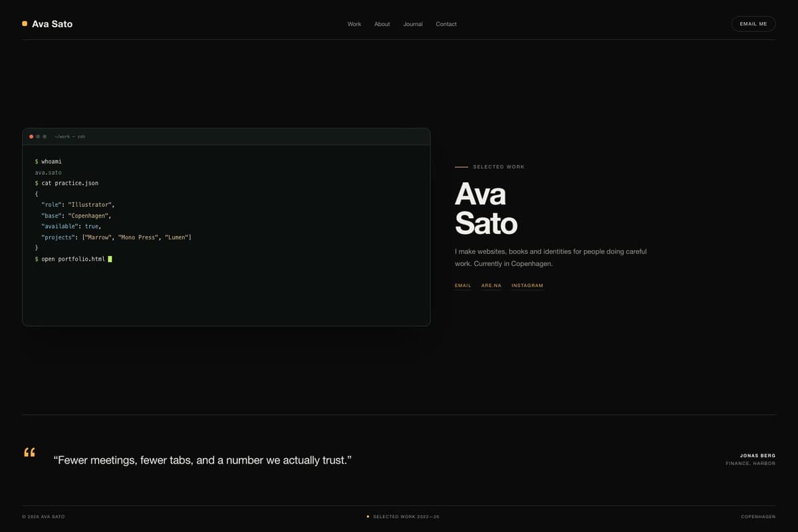Open the Contact nav link
Viewport: 798px width, 532px height.
coord(446,24)
